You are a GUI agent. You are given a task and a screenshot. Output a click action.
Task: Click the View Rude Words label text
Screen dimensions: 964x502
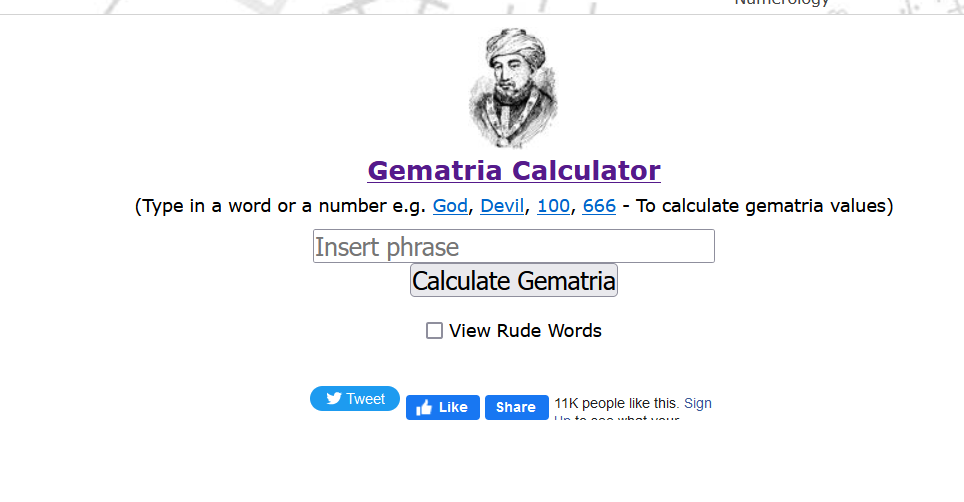coord(525,331)
